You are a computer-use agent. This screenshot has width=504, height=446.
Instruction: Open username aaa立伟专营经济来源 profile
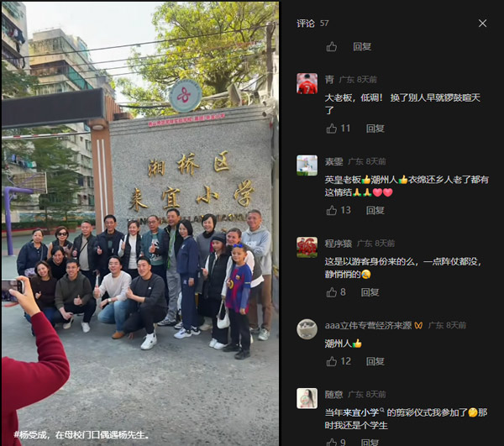[x=368, y=326]
